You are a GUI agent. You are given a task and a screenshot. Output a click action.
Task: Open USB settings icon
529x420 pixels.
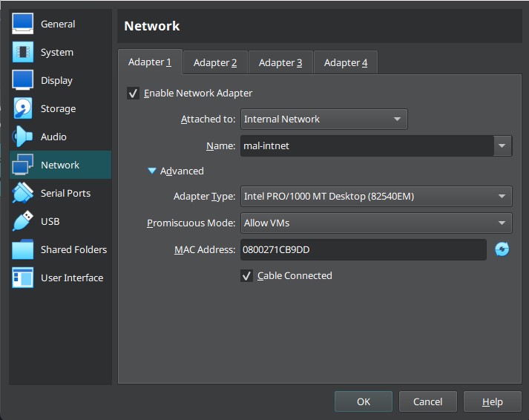(23, 221)
